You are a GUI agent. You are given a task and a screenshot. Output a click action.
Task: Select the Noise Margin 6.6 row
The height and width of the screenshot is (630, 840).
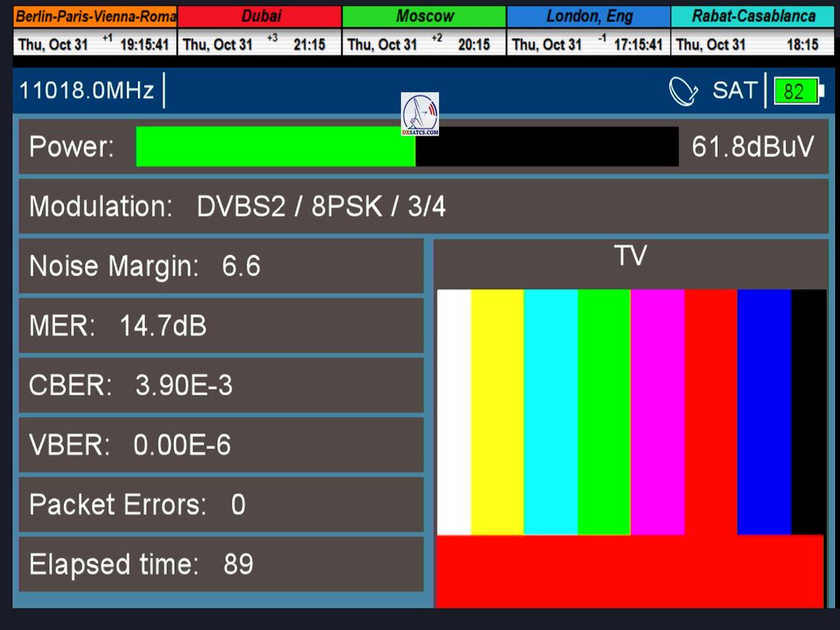point(221,267)
